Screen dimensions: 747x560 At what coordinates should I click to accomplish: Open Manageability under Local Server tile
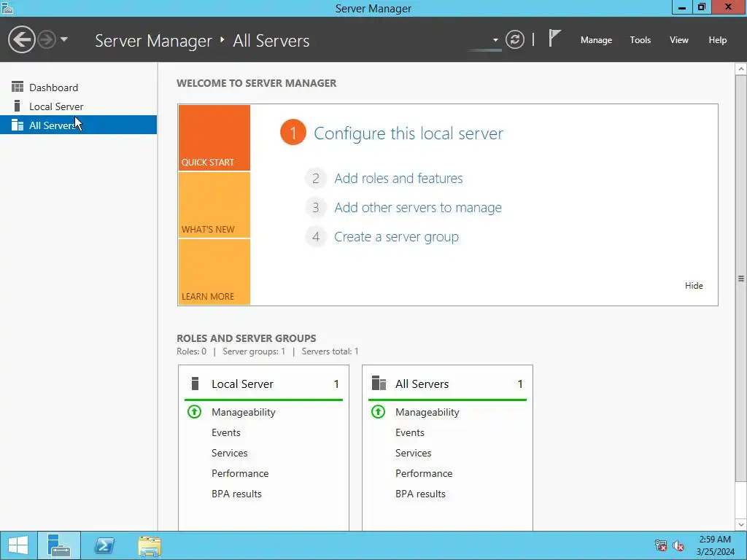[x=244, y=413]
